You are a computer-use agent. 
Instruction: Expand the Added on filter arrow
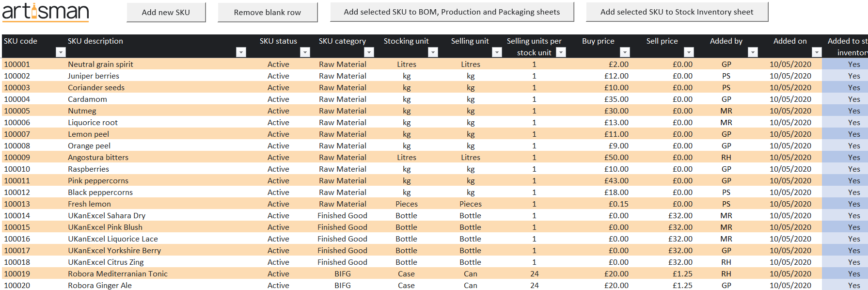click(x=817, y=52)
